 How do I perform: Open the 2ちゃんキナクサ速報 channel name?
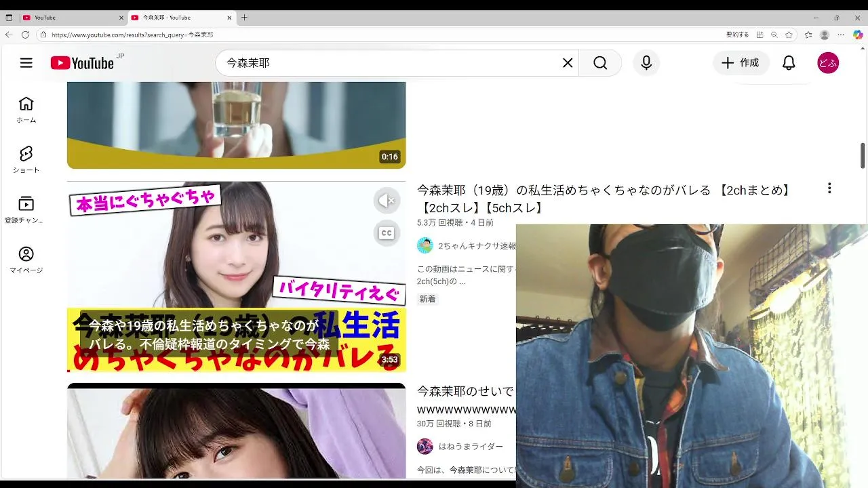point(477,246)
